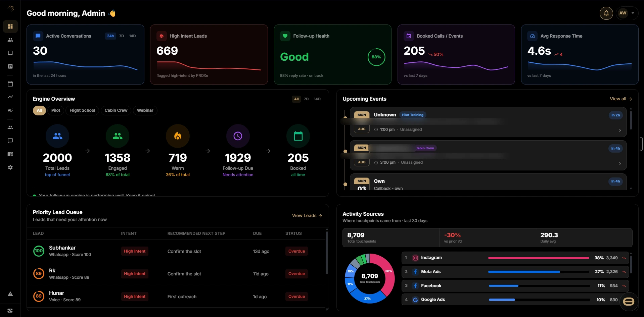Open the calendar icon in sidebar
Image resolution: width=644 pixels, height=317 pixels.
tap(10, 84)
